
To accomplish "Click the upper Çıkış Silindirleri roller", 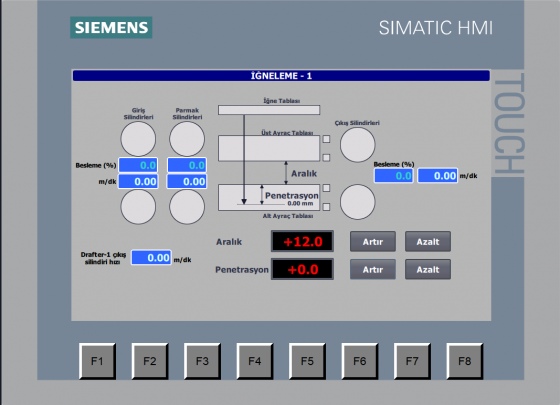I will [358, 145].
